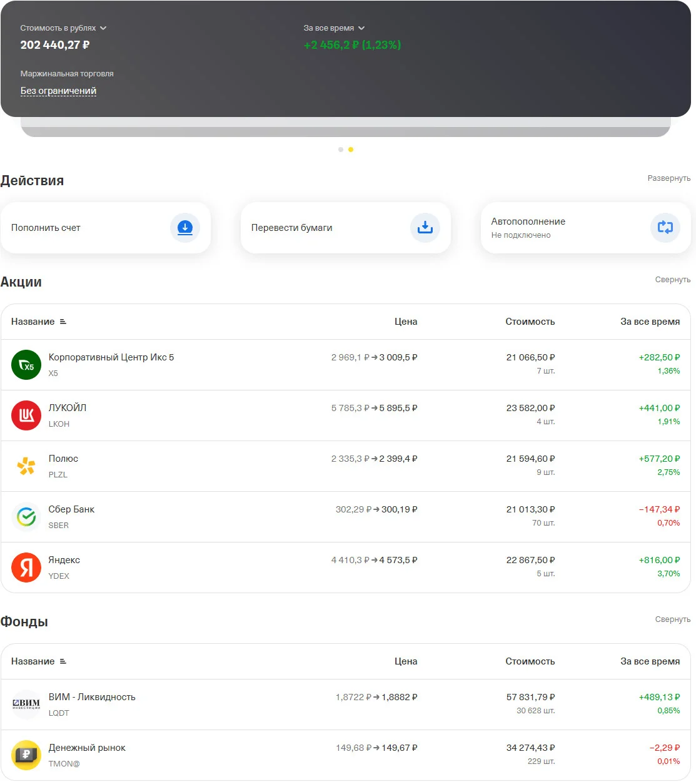The width and height of the screenshot is (696, 784).
Task: Click the download icon in Пополнить счет
Action: (185, 228)
